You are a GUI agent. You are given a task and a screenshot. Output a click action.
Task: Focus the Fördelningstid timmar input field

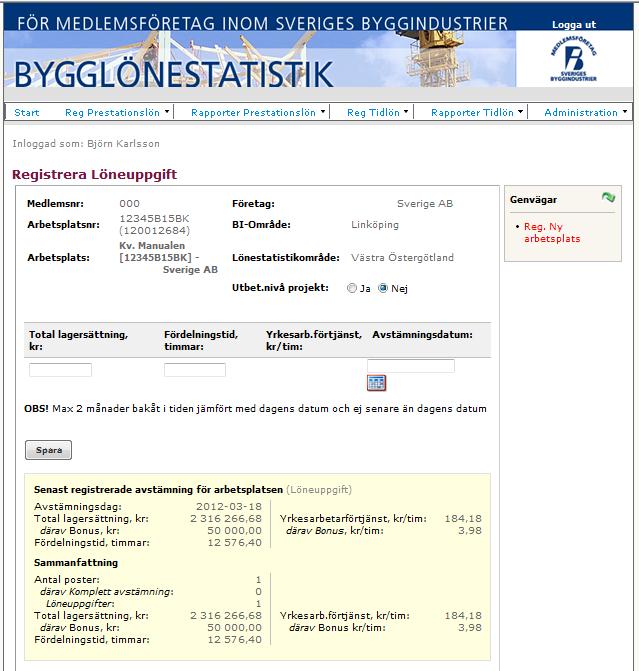[195, 370]
